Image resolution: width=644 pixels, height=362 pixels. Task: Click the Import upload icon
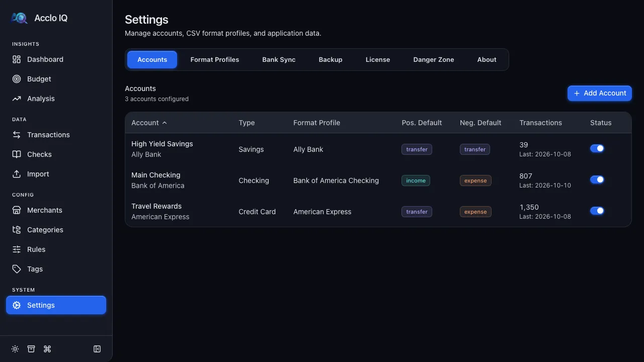click(x=17, y=174)
